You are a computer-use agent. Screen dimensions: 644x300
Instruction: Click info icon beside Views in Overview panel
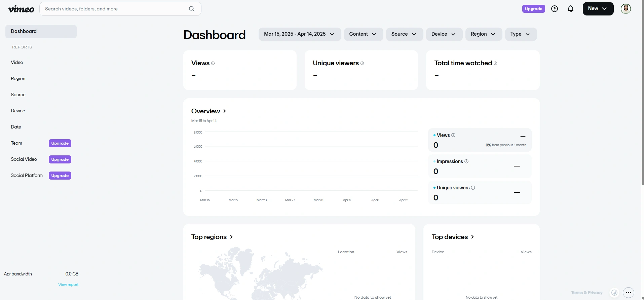coord(453,135)
